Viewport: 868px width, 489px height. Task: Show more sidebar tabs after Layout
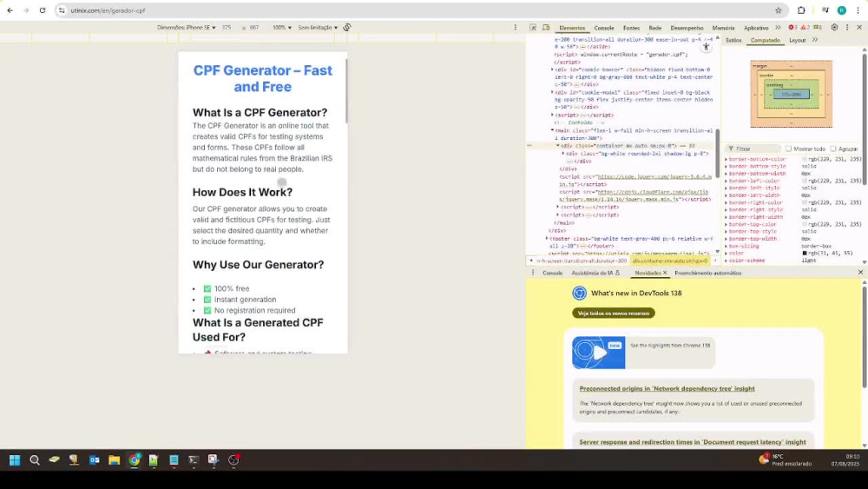pyautogui.click(x=815, y=40)
